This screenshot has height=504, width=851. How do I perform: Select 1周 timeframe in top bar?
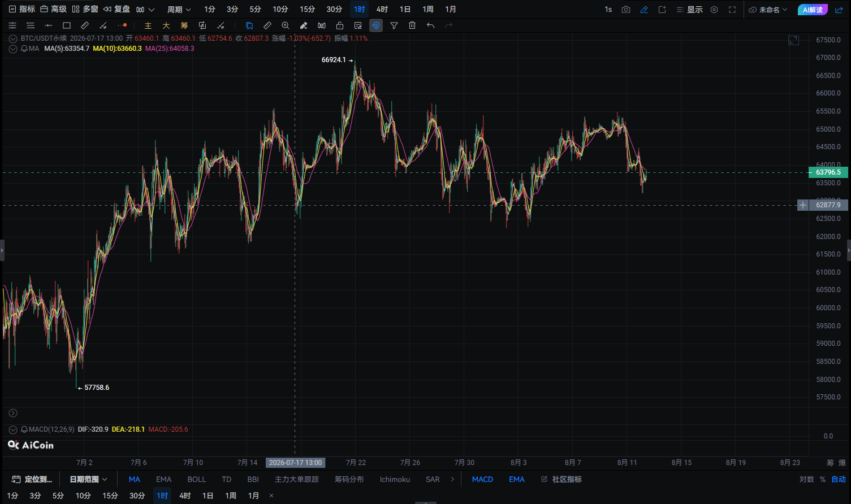(x=428, y=10)
